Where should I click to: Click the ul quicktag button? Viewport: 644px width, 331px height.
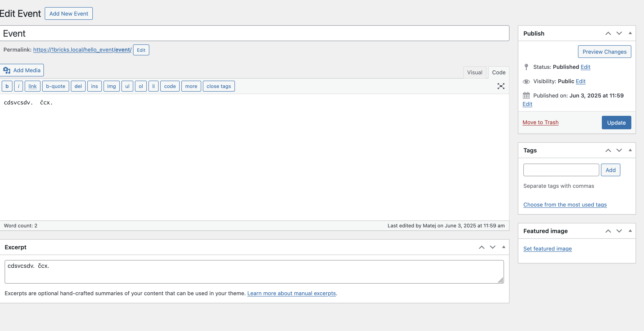127,86
